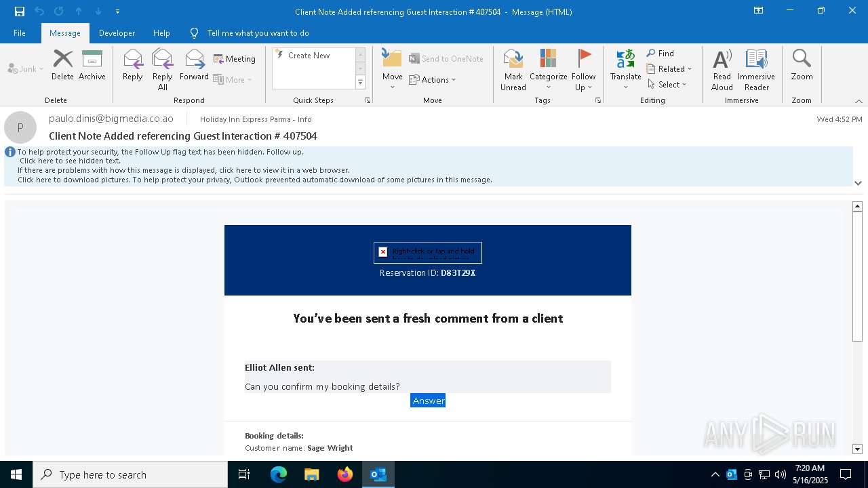This screenshot has width=868, height=488.
Task: Open the Manage Quick Steps dialog launcher
Action: click(368, 100)
